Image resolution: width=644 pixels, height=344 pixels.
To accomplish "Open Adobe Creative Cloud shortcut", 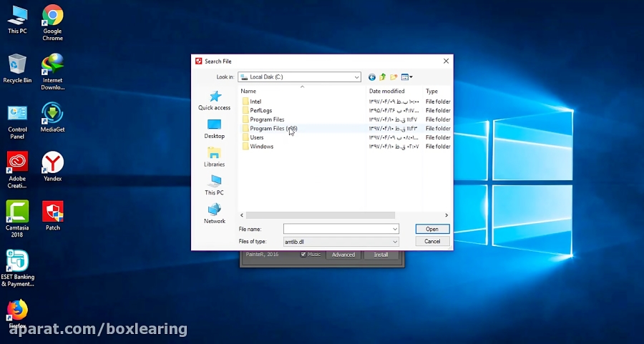I will (17, 170).
